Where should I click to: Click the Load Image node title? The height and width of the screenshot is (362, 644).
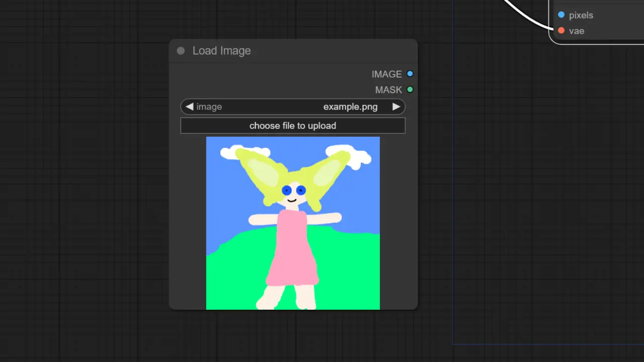pos(221,51)
